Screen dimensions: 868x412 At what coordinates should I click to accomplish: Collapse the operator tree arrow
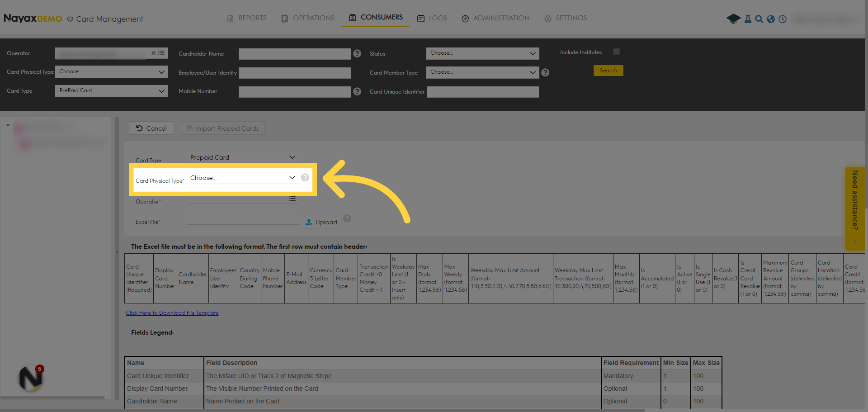(x=8, y=125)
